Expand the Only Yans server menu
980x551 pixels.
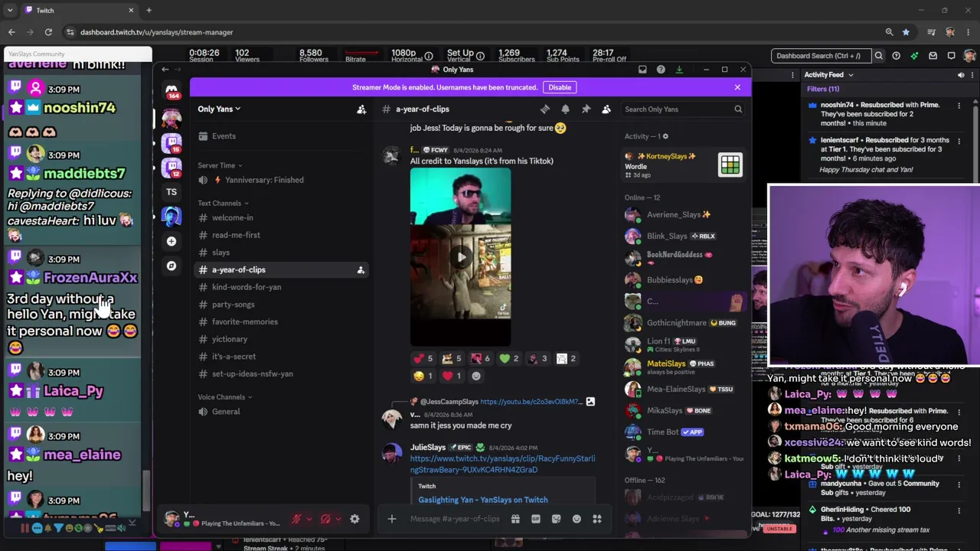(x=219, y=109)
